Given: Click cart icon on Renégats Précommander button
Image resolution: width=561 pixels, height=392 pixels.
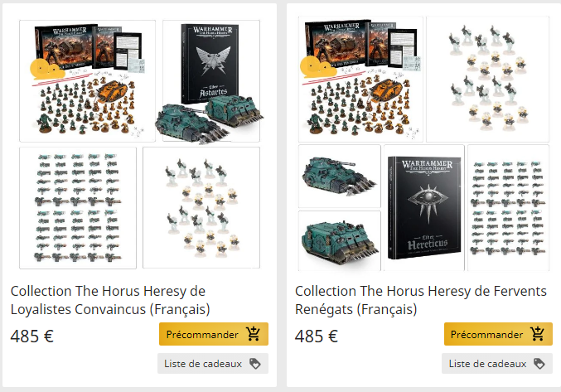Looking at the screenshot, I should click(x=538, y=334).
